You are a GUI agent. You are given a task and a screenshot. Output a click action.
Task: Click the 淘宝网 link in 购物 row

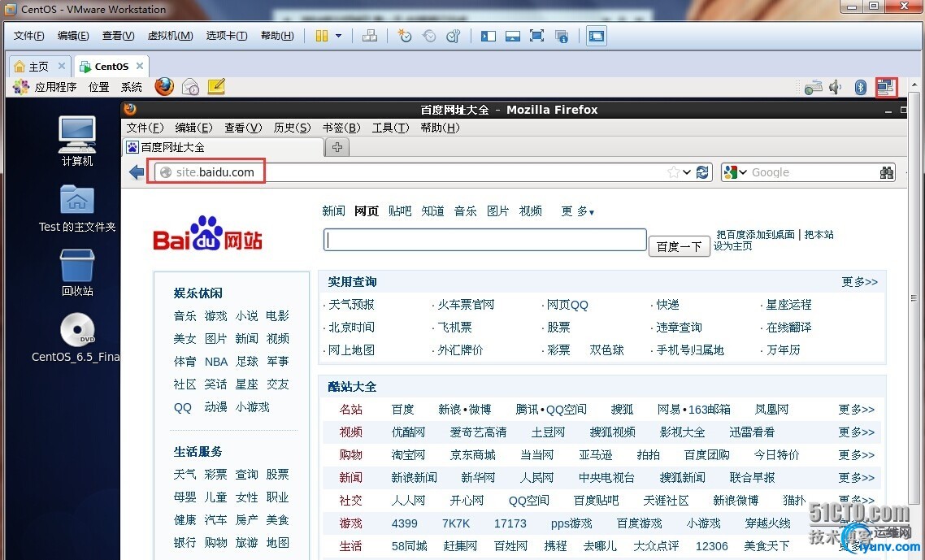tap(408, 455)
